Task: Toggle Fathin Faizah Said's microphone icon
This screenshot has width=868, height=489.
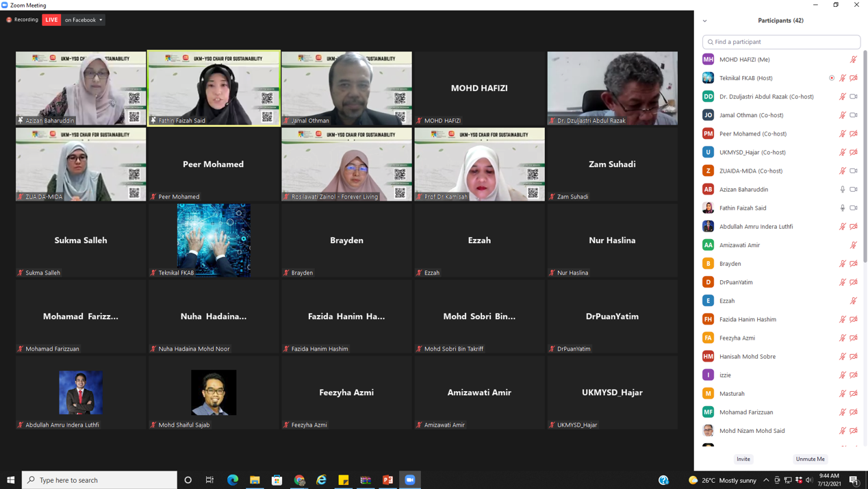Action: (x=843, y=208)
